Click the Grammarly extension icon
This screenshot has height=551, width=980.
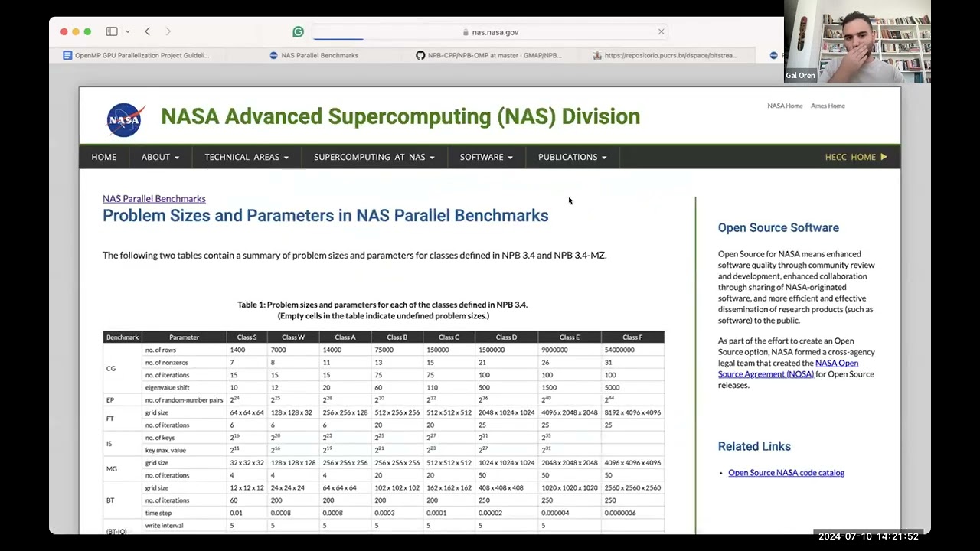[x=299, y=32]
